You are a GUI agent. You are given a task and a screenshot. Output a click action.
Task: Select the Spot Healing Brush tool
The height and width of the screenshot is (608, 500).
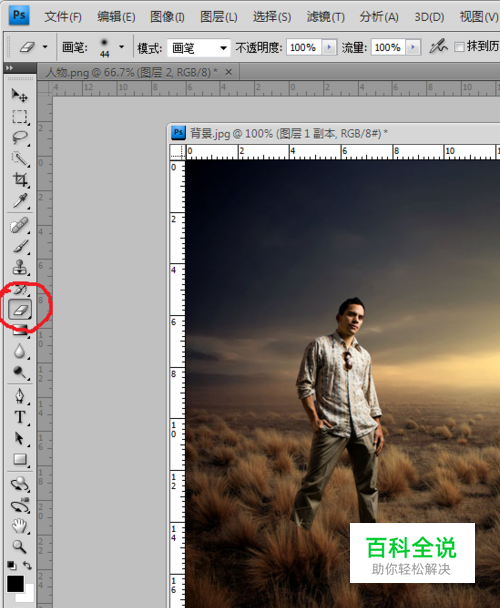(19, 225)
